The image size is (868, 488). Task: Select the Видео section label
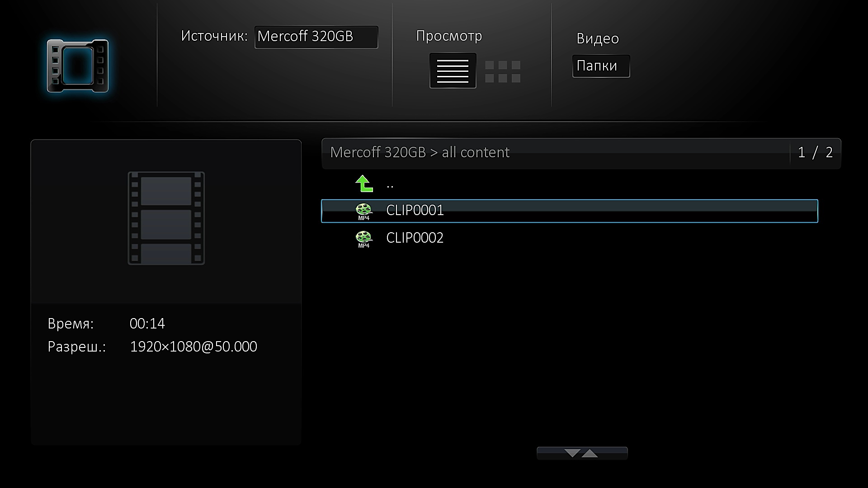click(x=598, y=38)
